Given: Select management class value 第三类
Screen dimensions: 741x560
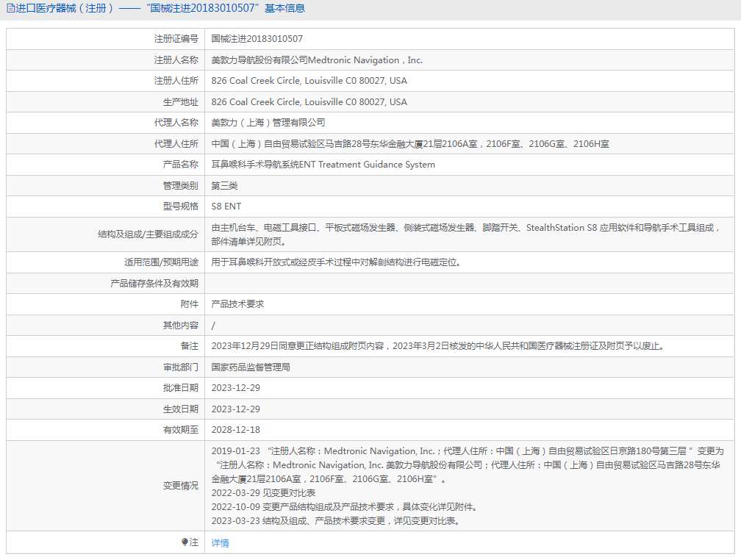Looking at the screenshot, I should tap(224, 186).
